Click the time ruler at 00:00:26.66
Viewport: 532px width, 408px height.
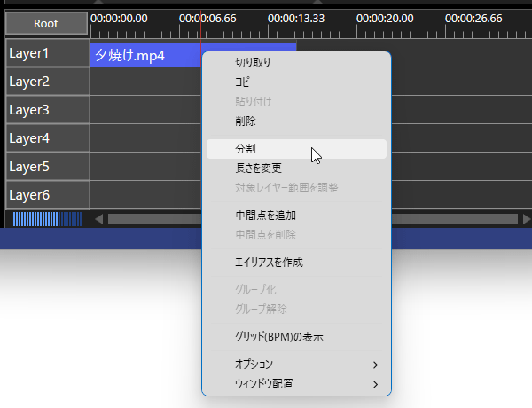(x=473, y=19)
